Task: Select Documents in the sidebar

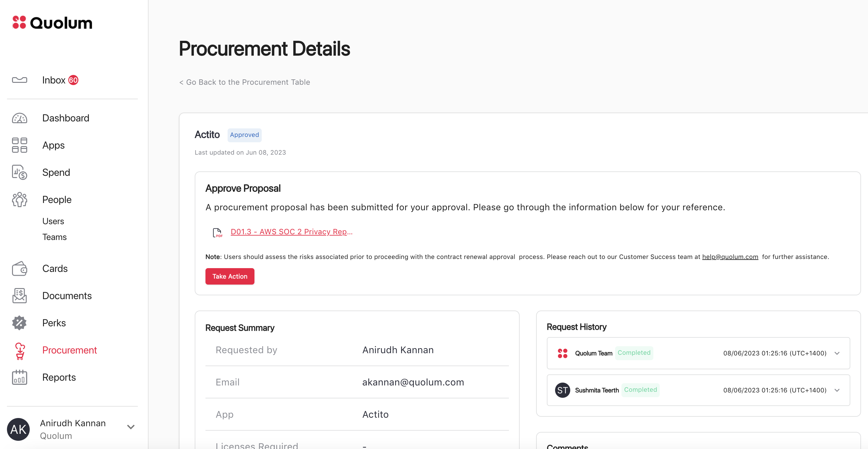Action: click(67, 296)
